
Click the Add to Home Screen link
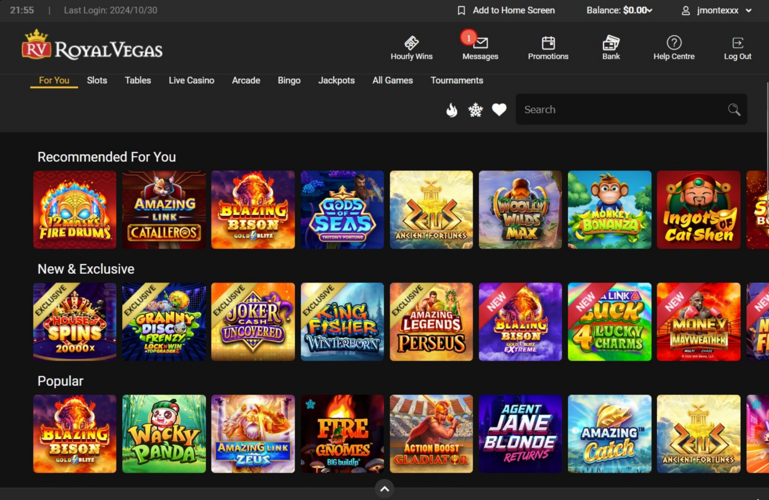(x=513, y=10)
